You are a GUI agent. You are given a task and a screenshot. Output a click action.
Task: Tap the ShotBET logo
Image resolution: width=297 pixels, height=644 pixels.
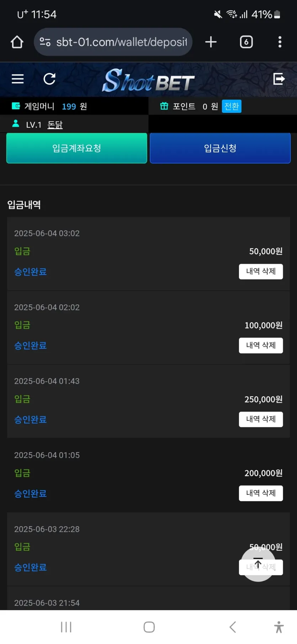(148, 80)
